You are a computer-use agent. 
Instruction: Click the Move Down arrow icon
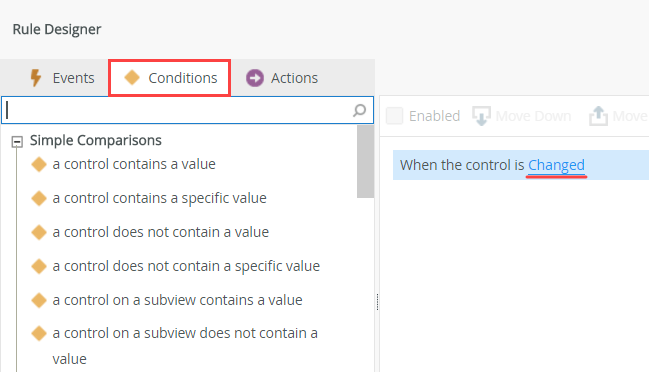click(481, 116)
